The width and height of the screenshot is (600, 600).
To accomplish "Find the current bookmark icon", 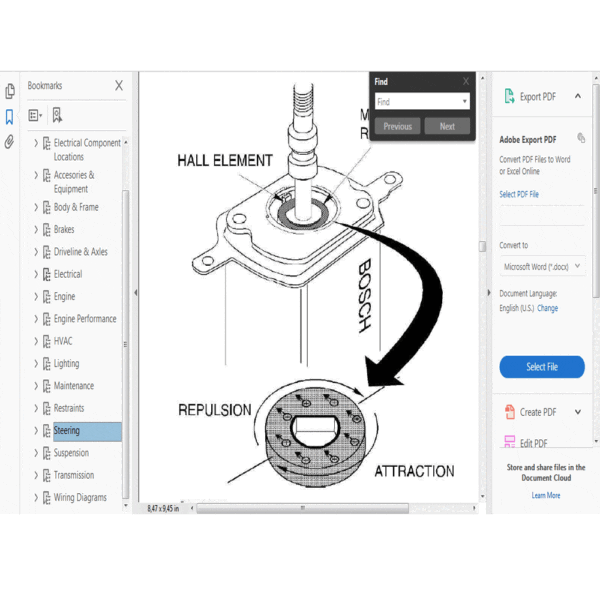I will [57, 115].
